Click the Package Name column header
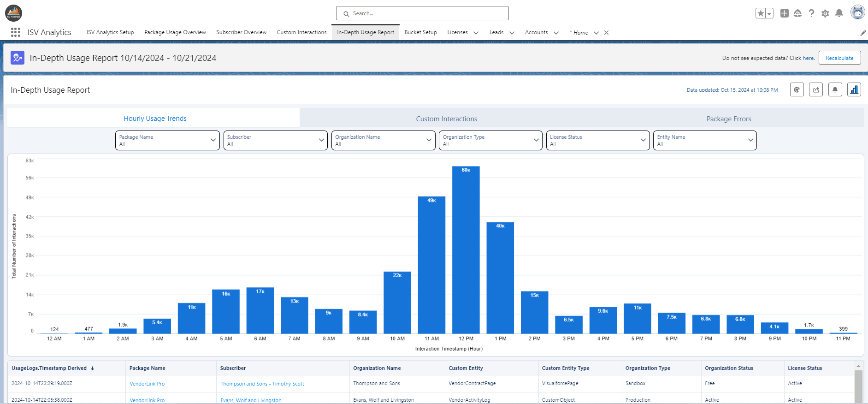The image size is (868, 404). click(171, 368)
